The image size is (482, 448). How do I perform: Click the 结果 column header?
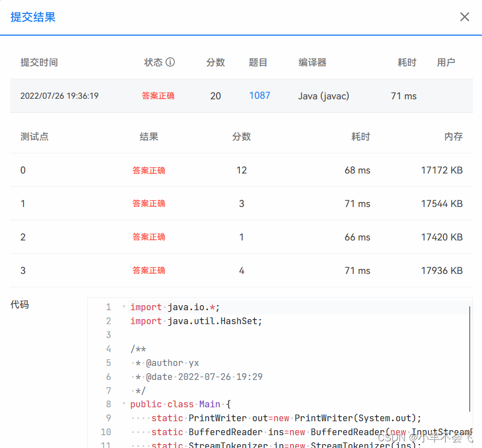click(148, 137)
